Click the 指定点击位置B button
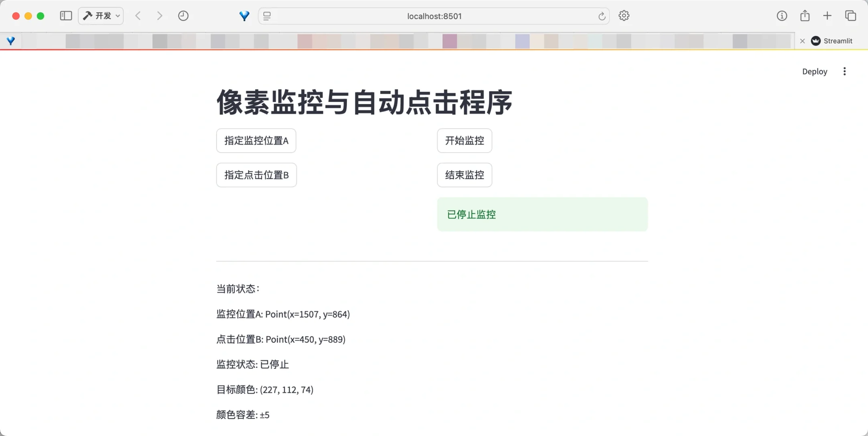 (256, 175)
